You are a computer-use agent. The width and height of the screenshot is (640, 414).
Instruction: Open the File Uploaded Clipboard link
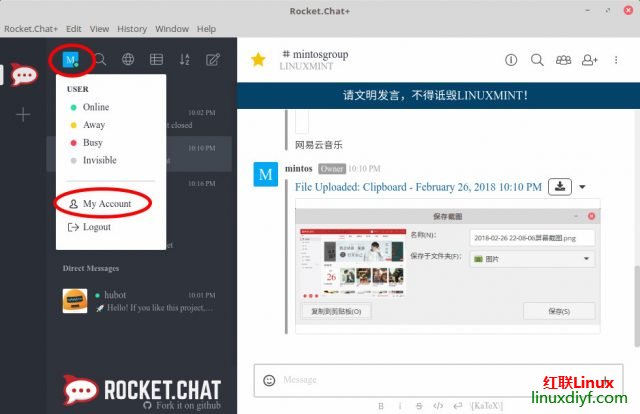tap(418, 187)
